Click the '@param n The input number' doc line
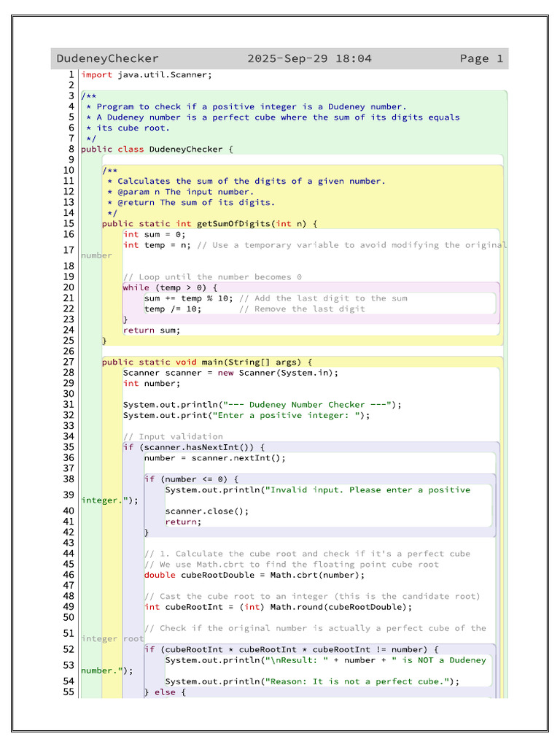The height and width of the screenshot is (747, 560). coord(181,192)
